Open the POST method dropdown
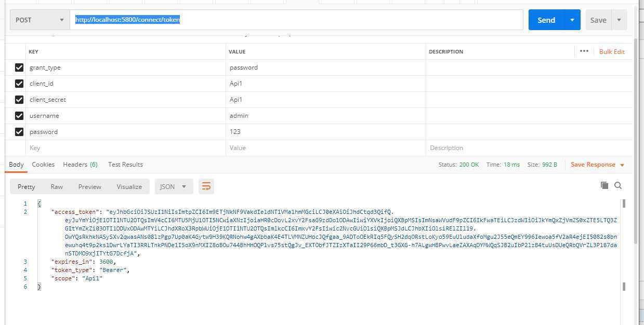644x325 pixels. point(40,20)
